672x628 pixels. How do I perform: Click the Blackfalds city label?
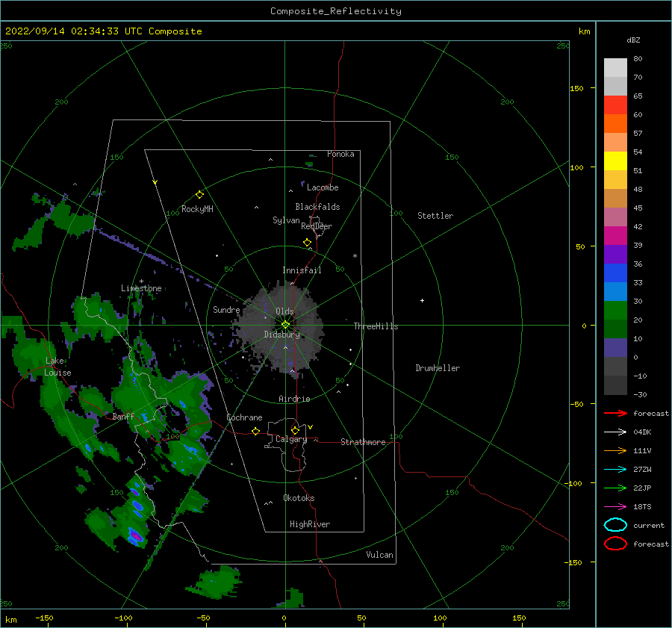(x=317, y=207)
